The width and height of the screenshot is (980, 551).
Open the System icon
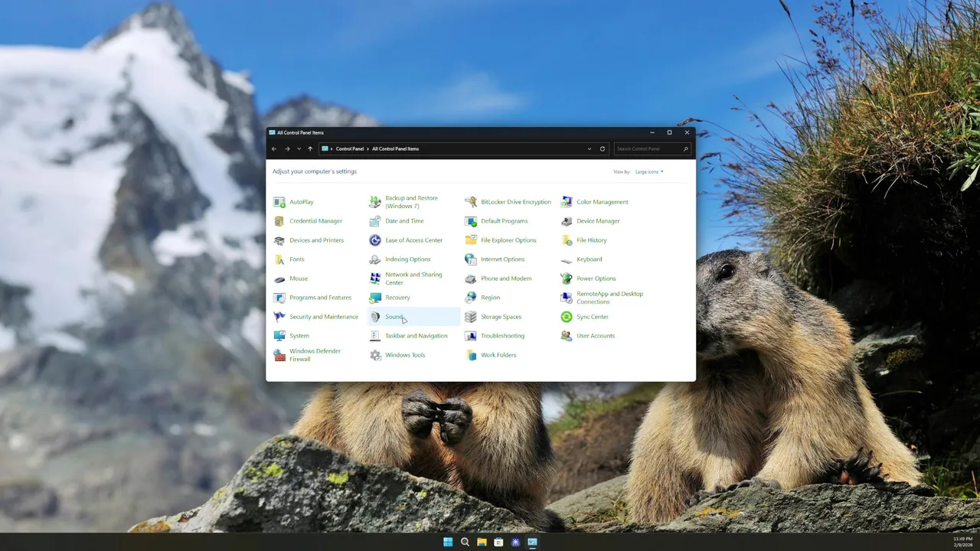(279, 336)
